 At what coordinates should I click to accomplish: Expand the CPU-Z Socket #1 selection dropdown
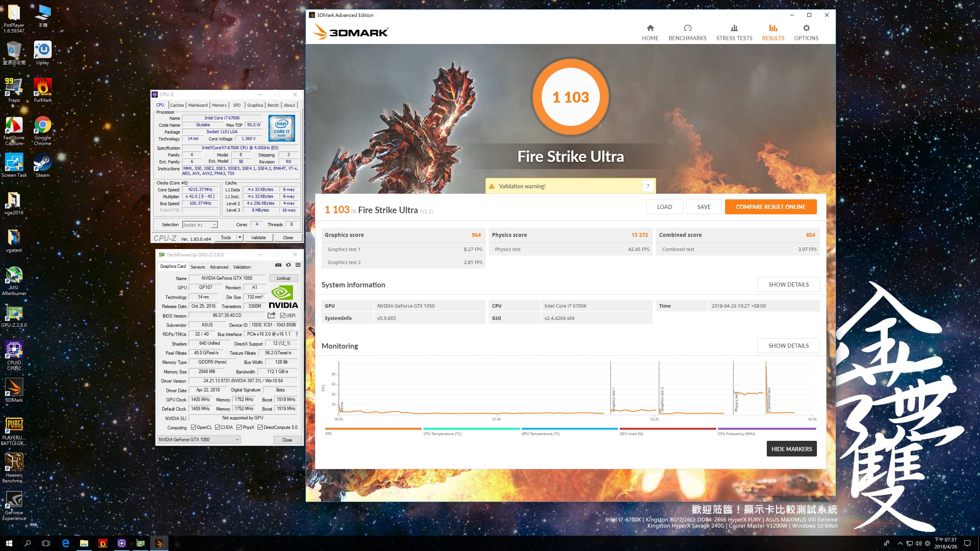pyautogui.click(x=214, y=225)
